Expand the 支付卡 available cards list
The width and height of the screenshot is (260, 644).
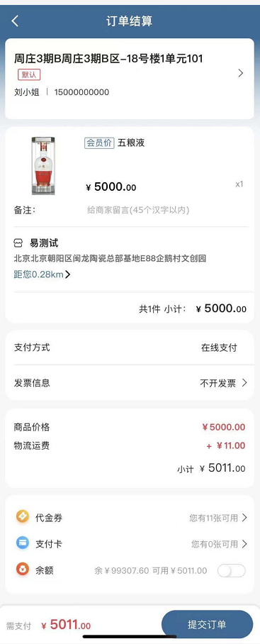(219, 544)
